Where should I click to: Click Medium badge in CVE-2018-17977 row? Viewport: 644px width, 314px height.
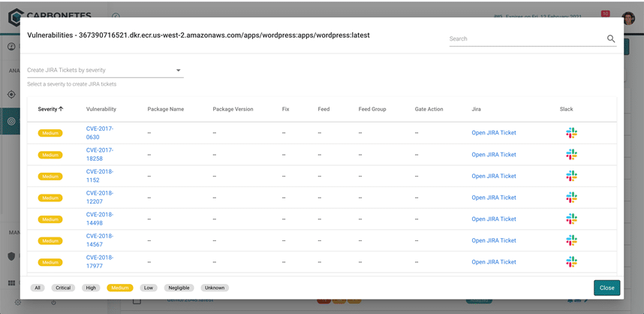click(50, 262)
